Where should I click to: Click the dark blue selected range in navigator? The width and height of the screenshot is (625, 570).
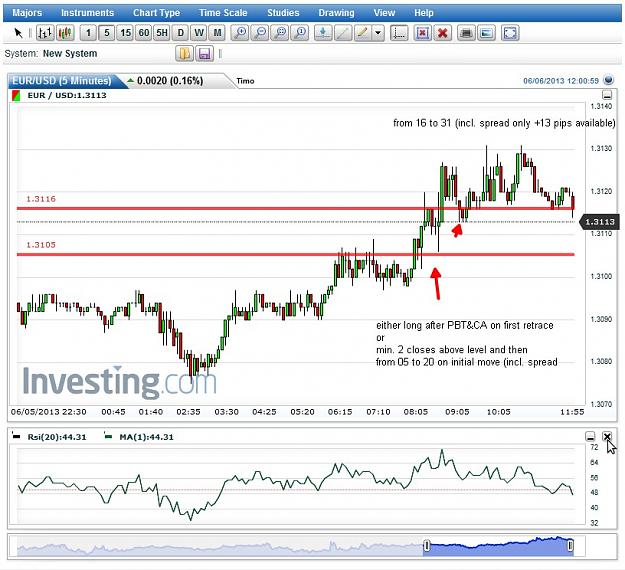click(499, 546)
